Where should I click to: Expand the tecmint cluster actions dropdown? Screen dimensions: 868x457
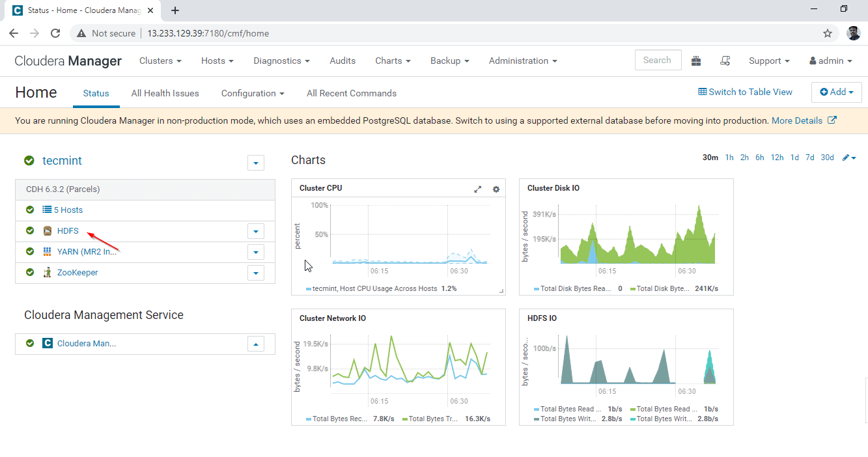coord(256,163)
